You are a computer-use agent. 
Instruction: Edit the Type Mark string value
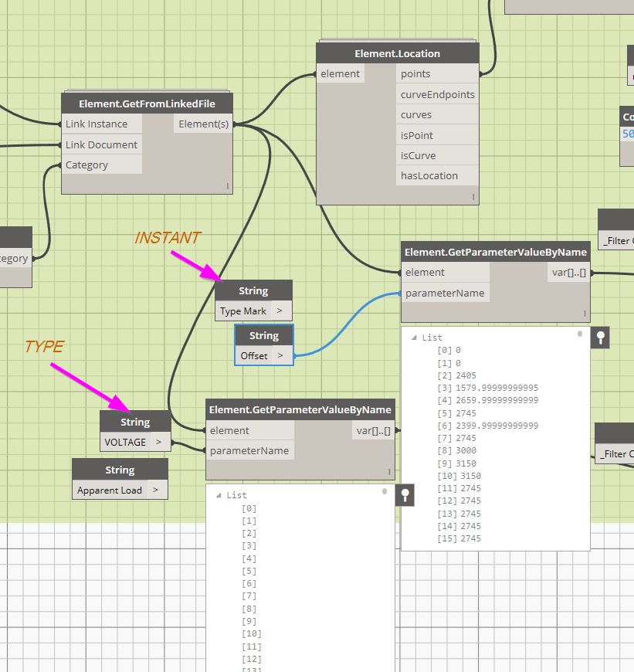pos(243,311)
